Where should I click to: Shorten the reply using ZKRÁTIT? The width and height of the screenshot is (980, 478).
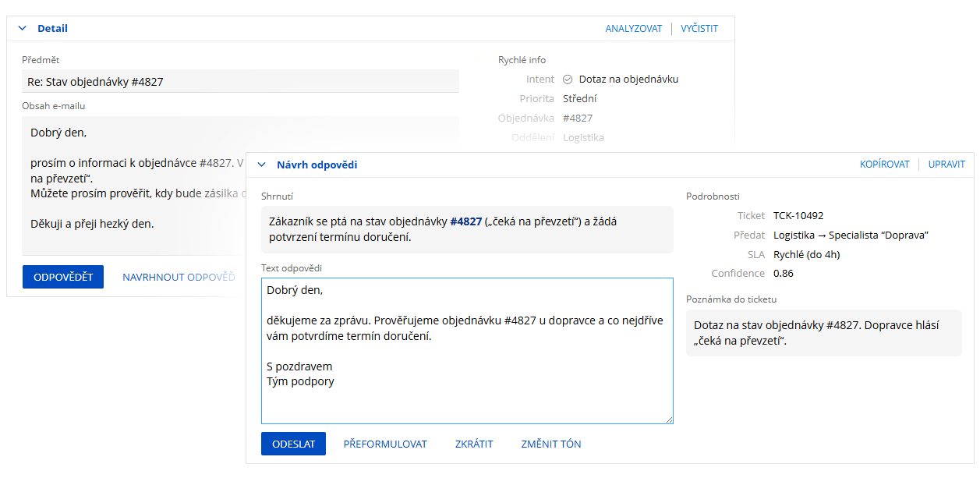pyautogui.click(x=474, y=444)
